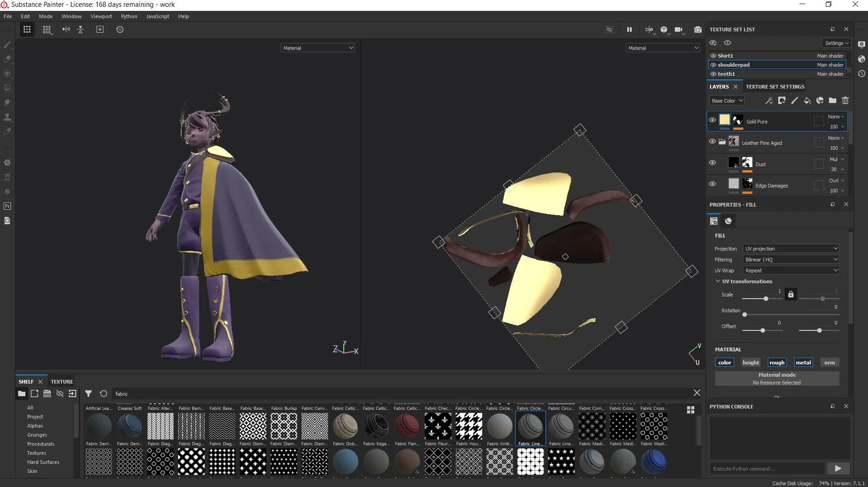Hide the Dust layer
This screenshot has width=868, height=487.
point(712,163)
